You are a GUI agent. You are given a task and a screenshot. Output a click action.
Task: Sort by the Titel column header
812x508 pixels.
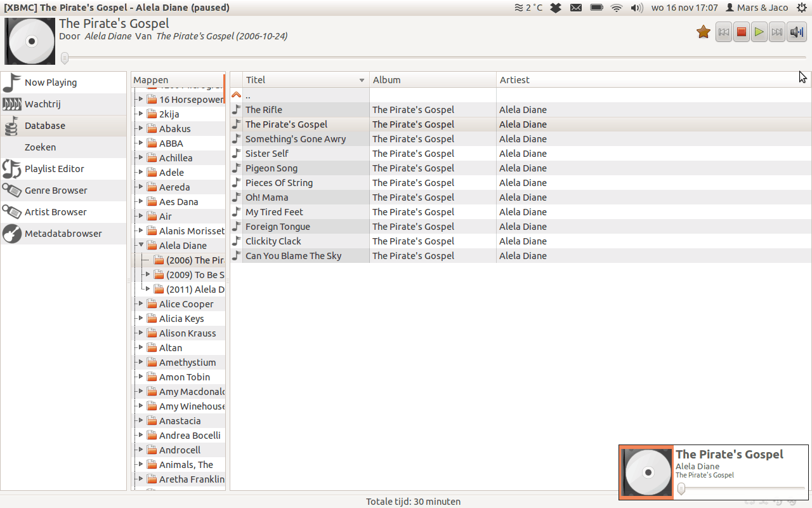306,80
